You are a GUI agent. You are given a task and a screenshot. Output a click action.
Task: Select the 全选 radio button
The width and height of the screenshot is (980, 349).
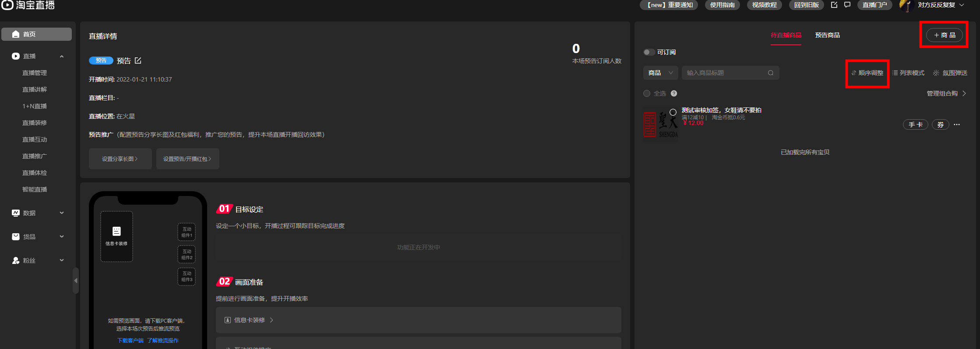647,93
